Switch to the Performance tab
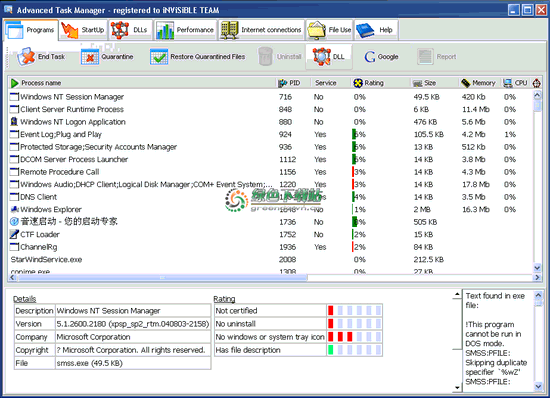 [185, 30]
